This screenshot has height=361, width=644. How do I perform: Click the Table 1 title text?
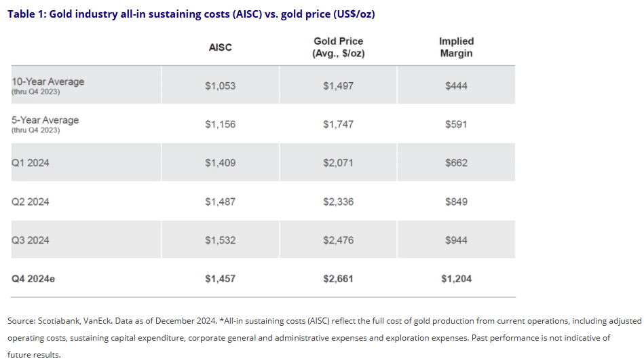click(x=191, y=15)
